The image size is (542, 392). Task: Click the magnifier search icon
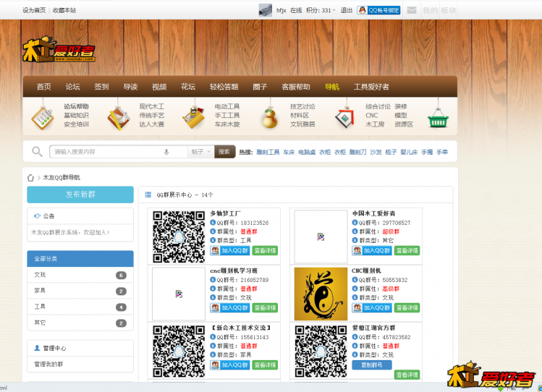click(x=37, y=152)
